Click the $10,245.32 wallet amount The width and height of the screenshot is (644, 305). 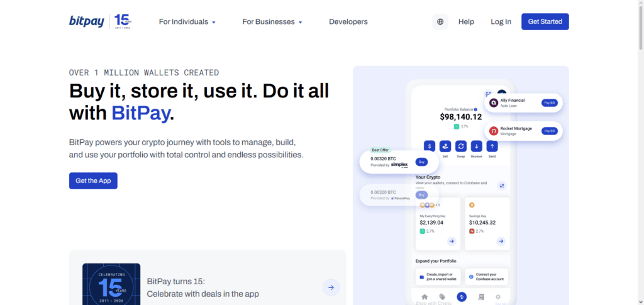[x=482, y=223]
